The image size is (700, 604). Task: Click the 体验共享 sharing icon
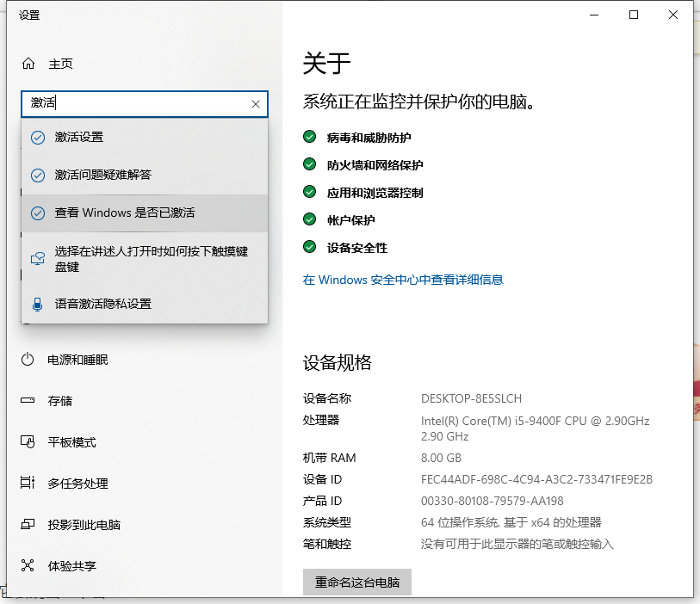pos(28,566)
